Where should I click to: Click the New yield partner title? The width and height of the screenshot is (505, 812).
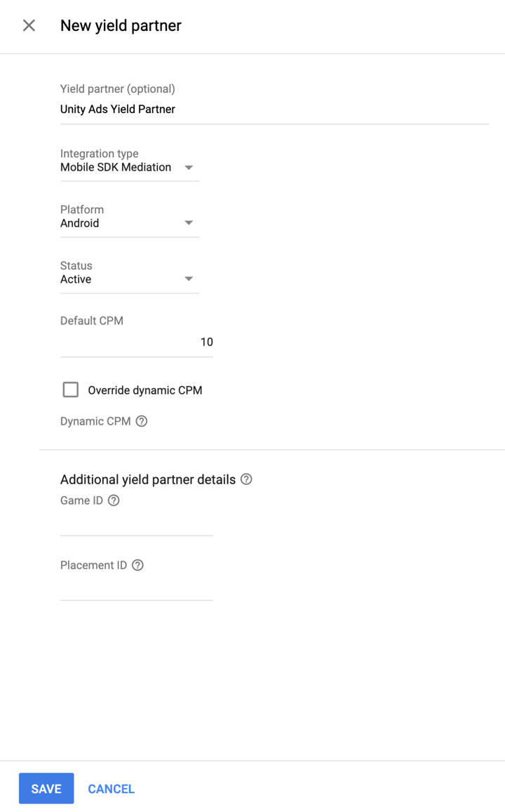120,25
